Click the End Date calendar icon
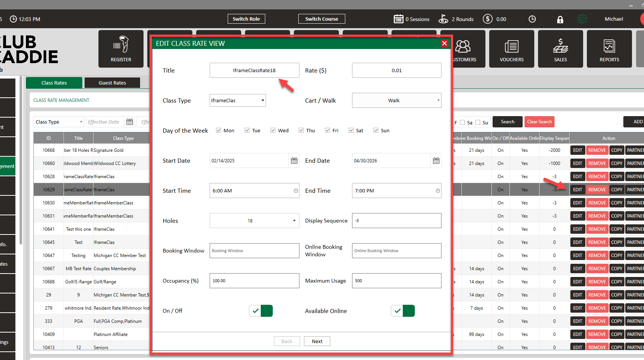The width and height of the screenshot is (644, 360). coord(436,161)
